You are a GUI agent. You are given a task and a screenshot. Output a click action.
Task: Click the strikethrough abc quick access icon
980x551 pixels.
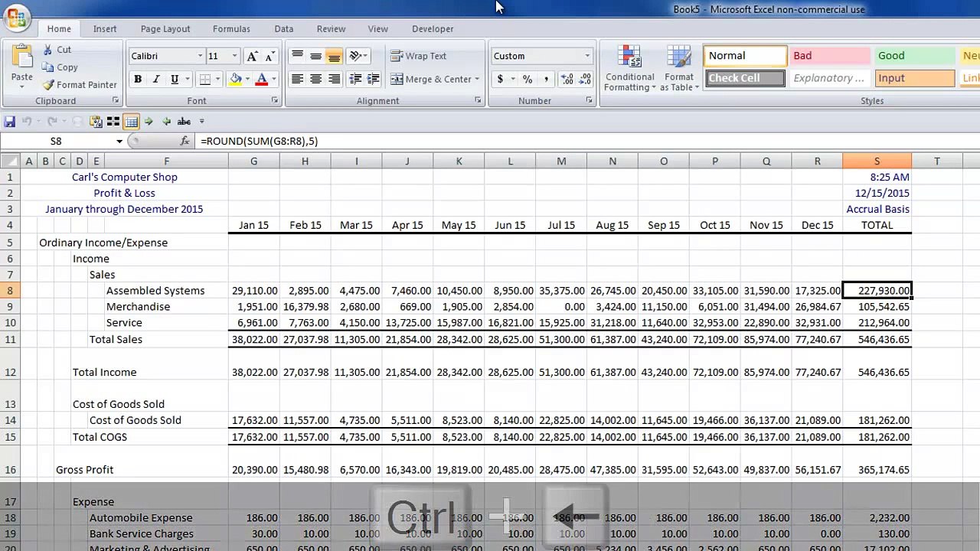[184, 121]
